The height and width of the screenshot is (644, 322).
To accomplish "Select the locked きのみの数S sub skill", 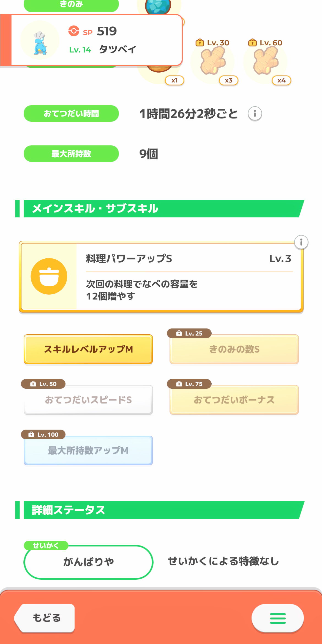I will click(x=234, y=349).
